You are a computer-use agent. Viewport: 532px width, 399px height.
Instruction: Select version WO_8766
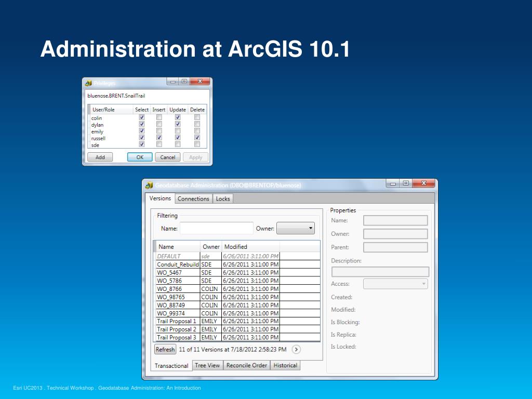click(x=238, y=289)
